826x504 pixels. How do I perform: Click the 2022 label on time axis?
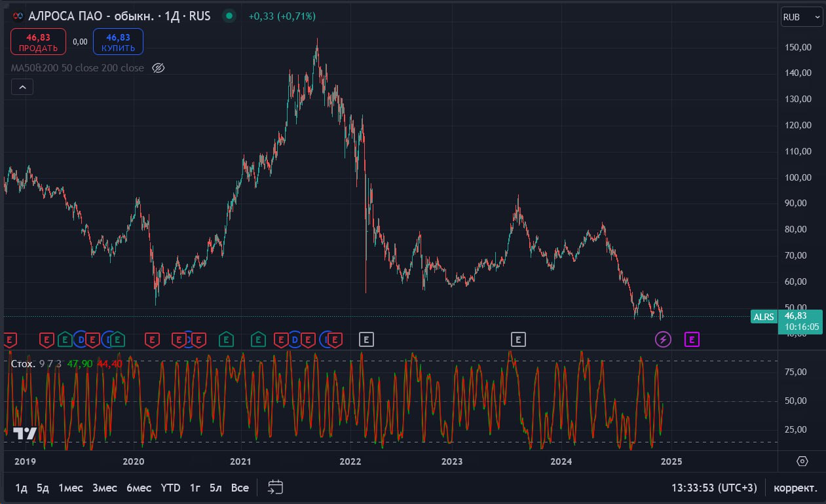point(350,461)
